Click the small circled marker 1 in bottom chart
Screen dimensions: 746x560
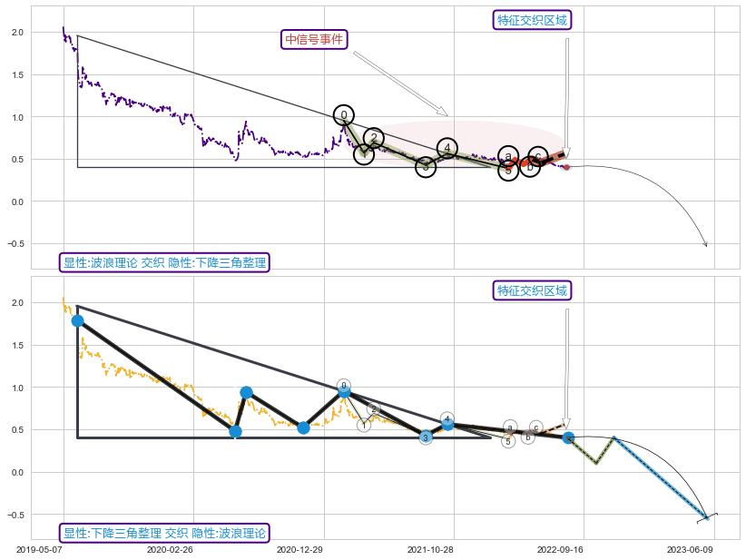coord(363,425)
